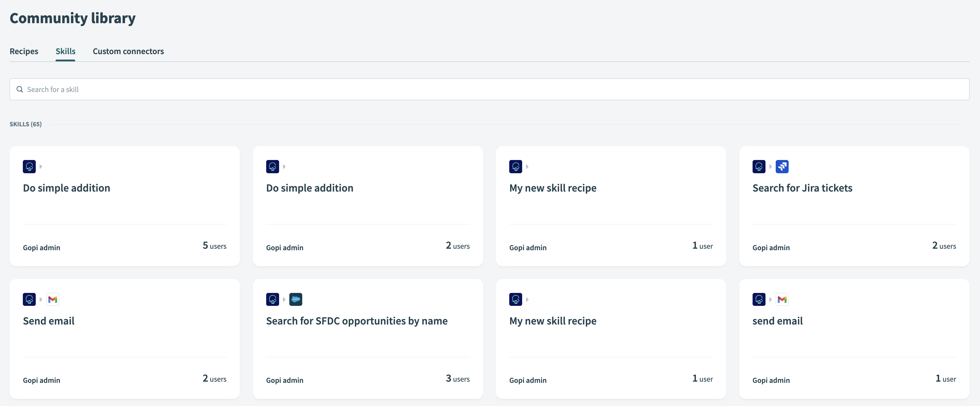The width and height of the screenshot is (980, 406).
Task: Switch to the Recipes tab
Action: [24, 51]
